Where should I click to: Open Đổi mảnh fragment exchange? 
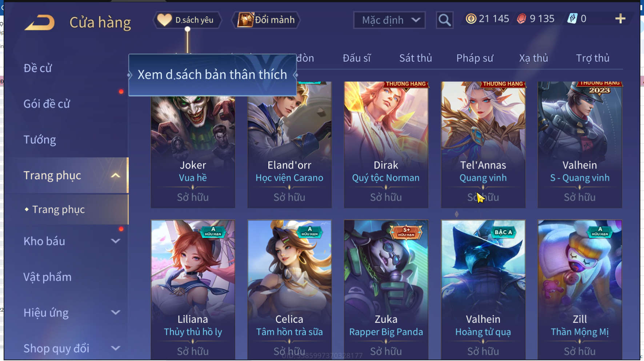click(x=265, y=20)
